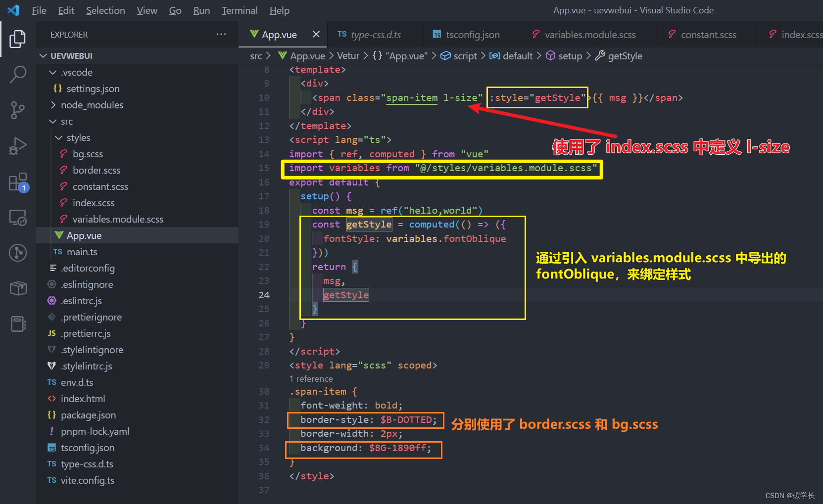Open the Terminal menu

coord(240,10)
